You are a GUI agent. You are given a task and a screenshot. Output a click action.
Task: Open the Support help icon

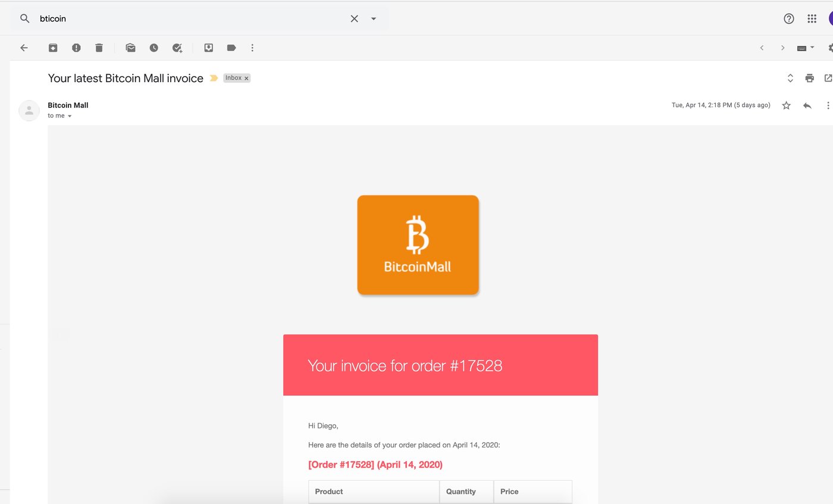tap(789, 18)
